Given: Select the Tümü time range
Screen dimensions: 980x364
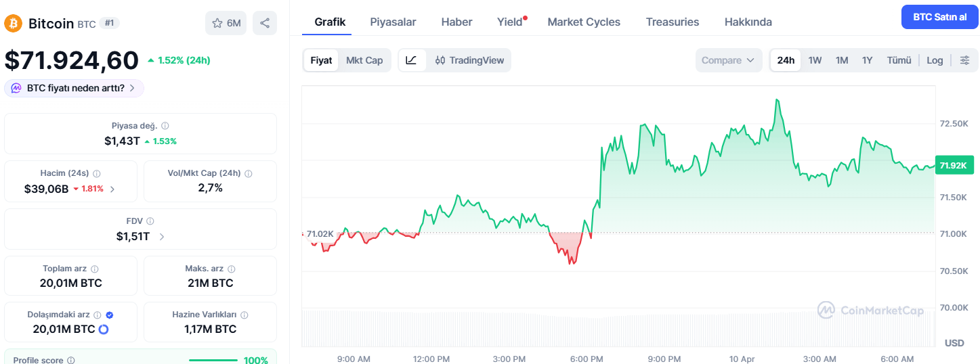Looking at the screenshot, I should point(899,60).
